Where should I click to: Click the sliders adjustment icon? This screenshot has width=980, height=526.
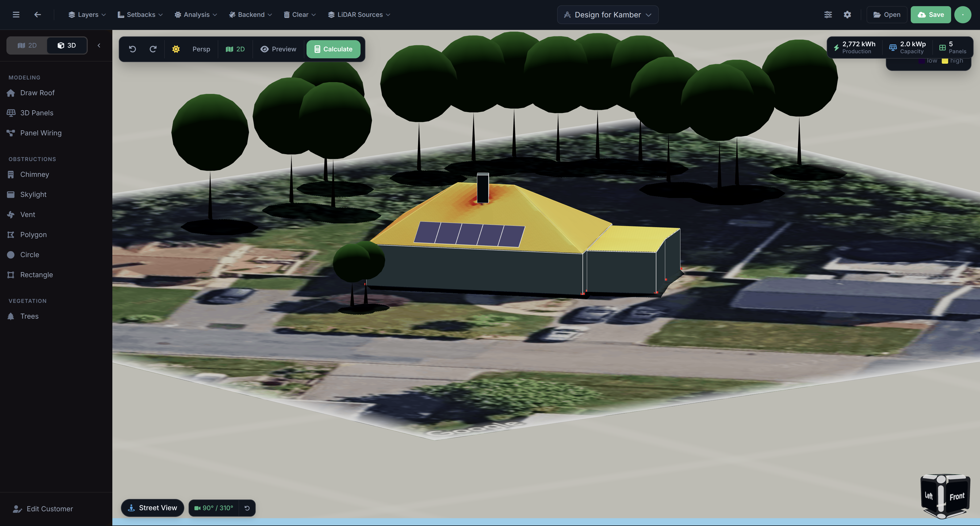coord(828,14)
